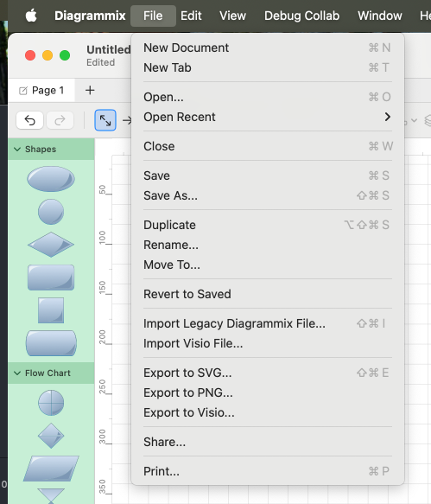Click the edit icon on Page 1 tab
The height and width of the screenshot is (504, 431).
pyautogui.click(x=23, y=91)
